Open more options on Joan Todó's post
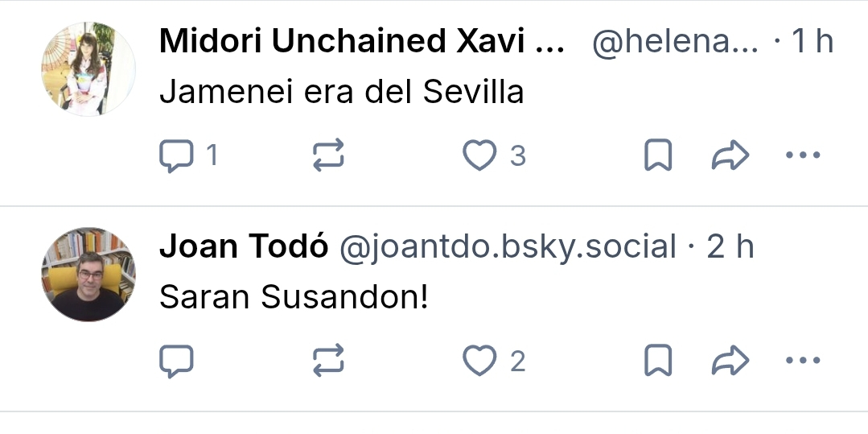The height and width of the screenshot is (434, 868). tap(801, 362)
